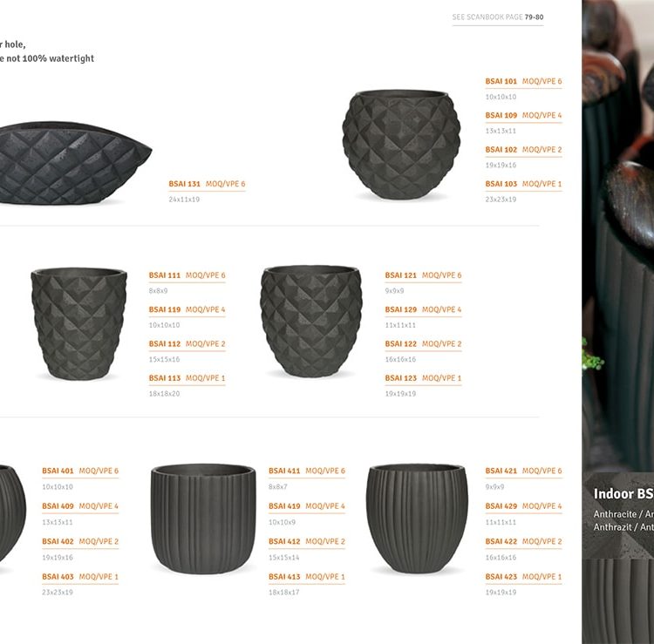654x644 pixels.
Task: Select the BSAI 101 product label
Action: click(501, 81)
